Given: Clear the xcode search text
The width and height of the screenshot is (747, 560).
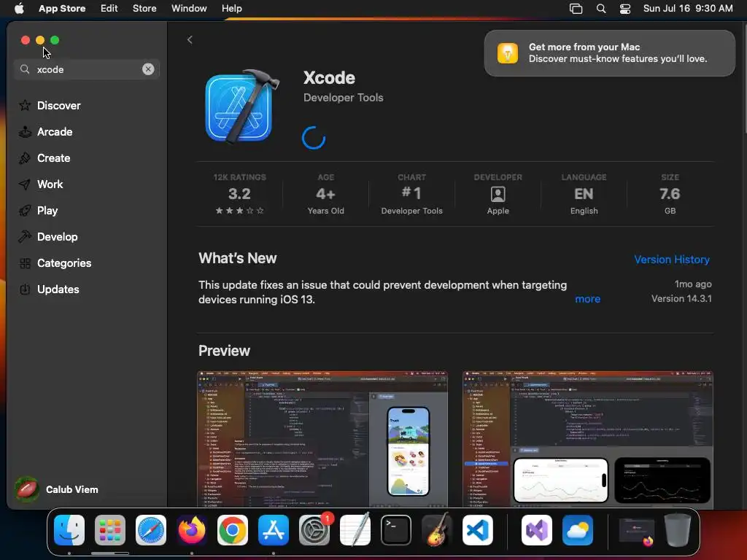Looking at the screenshot, I should tap(148, 69).
